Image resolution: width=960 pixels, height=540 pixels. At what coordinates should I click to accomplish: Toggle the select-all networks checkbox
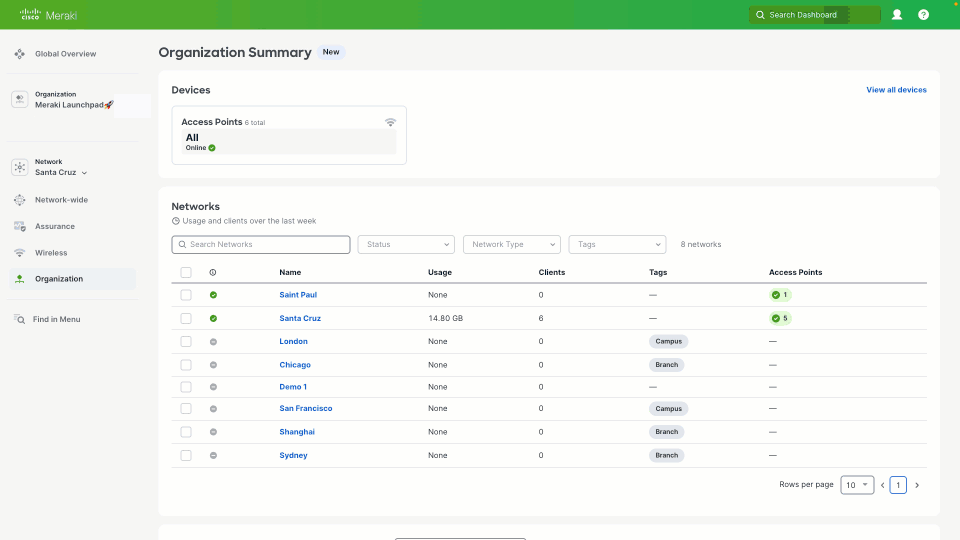click(x=186, y=272)
